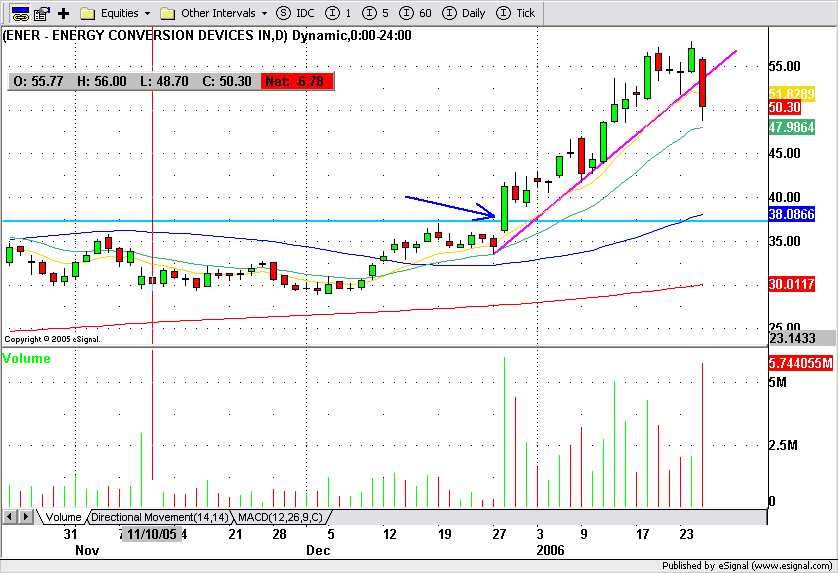This screenshot has height=573, width=838.
Task: Click the Nov month label on time axis
Action: (x=87, y=551)
